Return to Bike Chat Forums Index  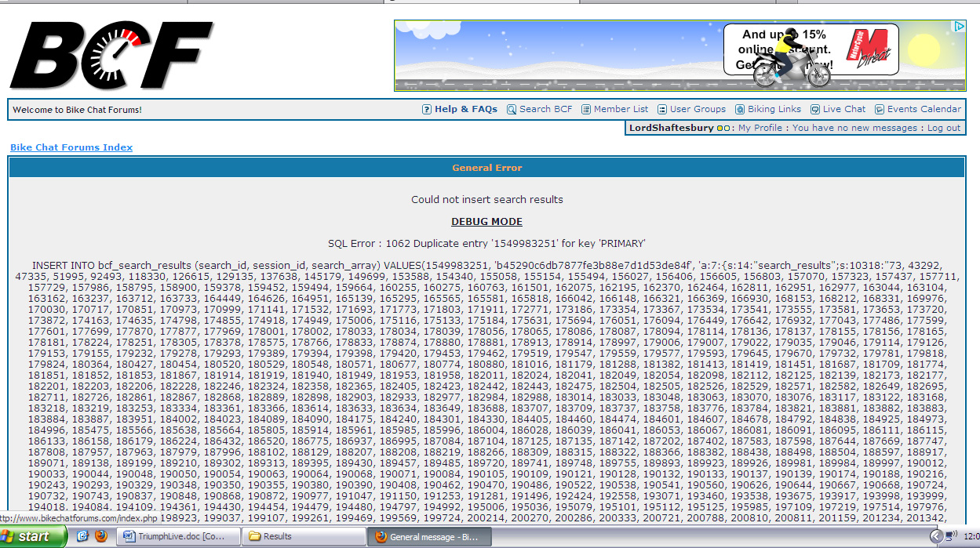(x=71, y=147)
